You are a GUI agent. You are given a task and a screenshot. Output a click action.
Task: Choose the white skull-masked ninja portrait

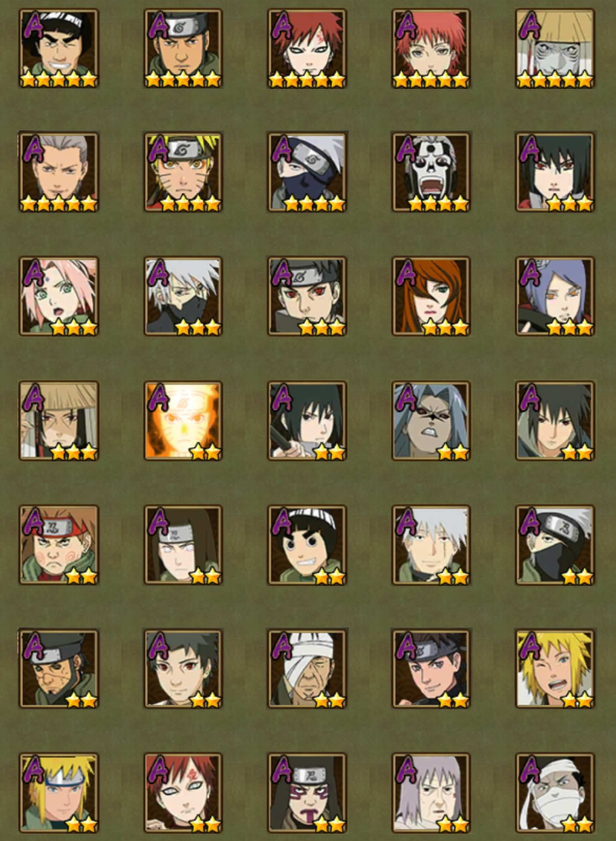pos(431,172)
